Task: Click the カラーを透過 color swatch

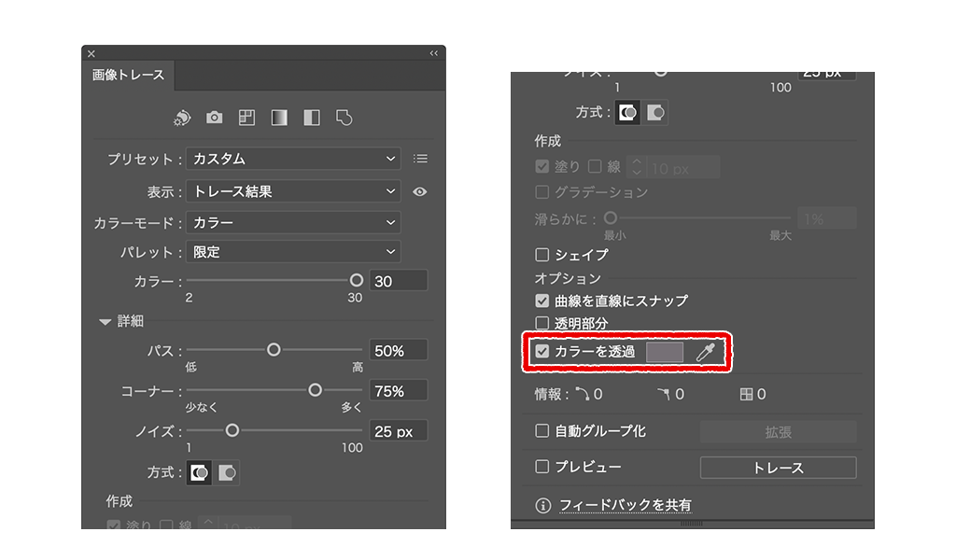Action: (665, 352)
